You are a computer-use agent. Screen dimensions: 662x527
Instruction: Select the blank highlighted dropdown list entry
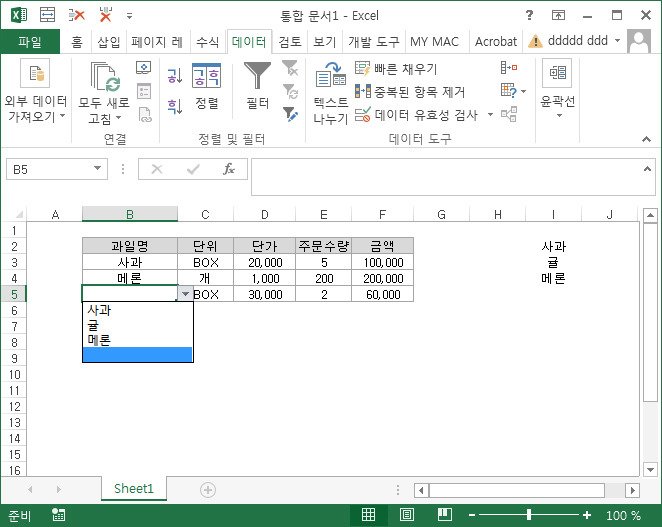click(x=137, y=355)
